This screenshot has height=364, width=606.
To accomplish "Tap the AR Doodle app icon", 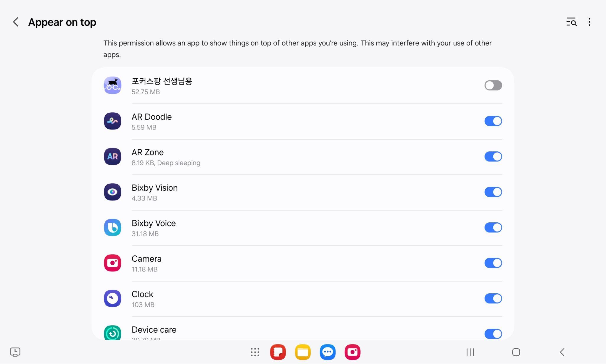I will pyautogui.click(x=112, y=121).
